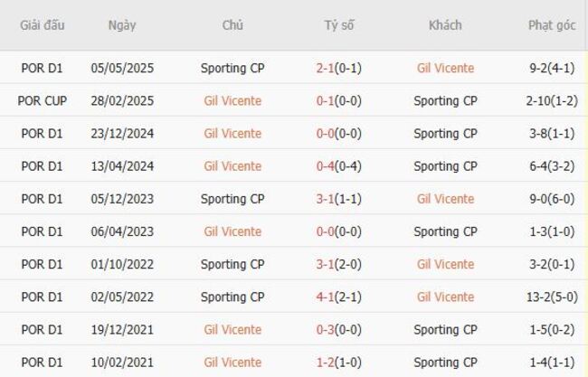This screenshot has width=588, height=377.
Task: Click the 2-10(1-2) corner kick result
Action: [552, 100]
